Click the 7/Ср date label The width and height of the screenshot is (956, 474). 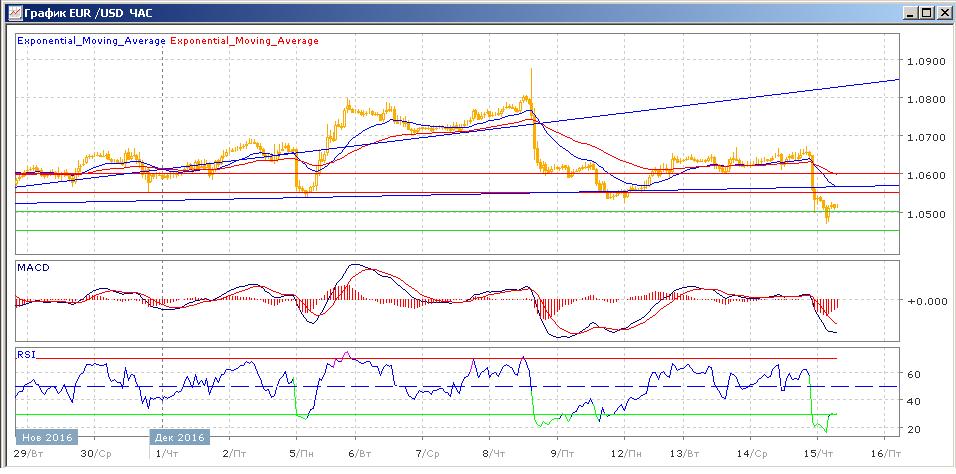426,454
